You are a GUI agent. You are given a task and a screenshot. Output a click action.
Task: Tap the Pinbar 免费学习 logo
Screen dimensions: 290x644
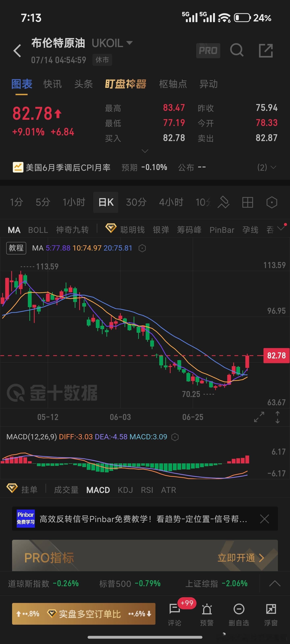tap(26, 518)
